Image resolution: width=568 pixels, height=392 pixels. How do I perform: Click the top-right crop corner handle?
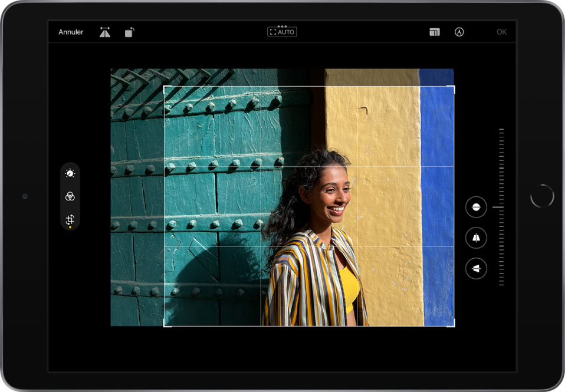(454, 87)
